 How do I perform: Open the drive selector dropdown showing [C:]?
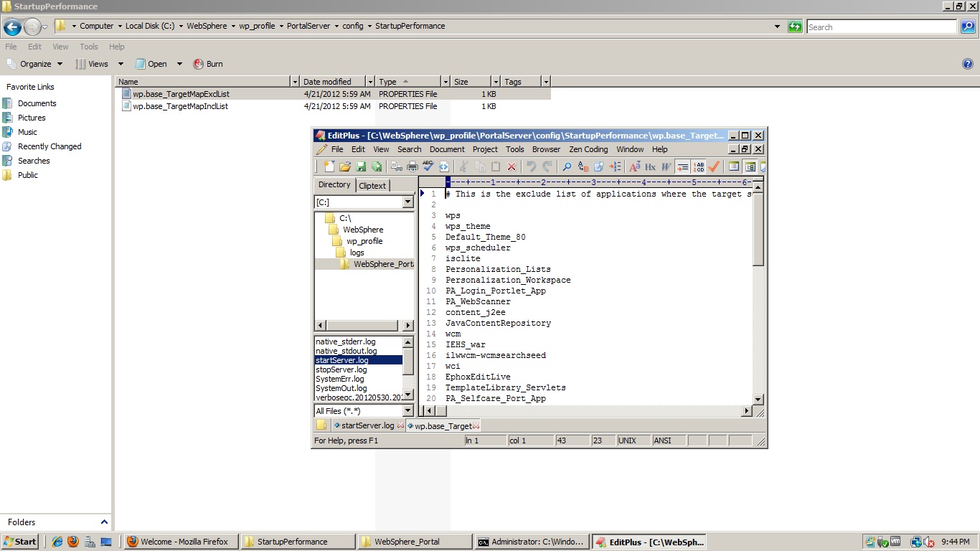point(408,202)
